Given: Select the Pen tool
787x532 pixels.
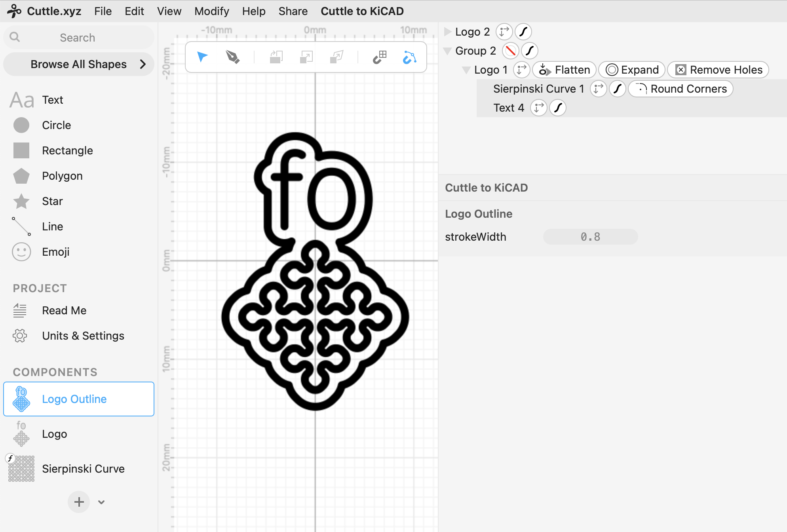Looking at the screenshot, I should tap(232, 57).
